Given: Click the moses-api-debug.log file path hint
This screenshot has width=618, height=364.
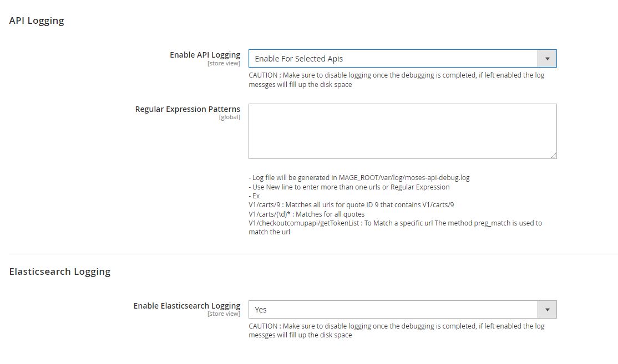Looking at the screenshot, I should tap(359, 178).
